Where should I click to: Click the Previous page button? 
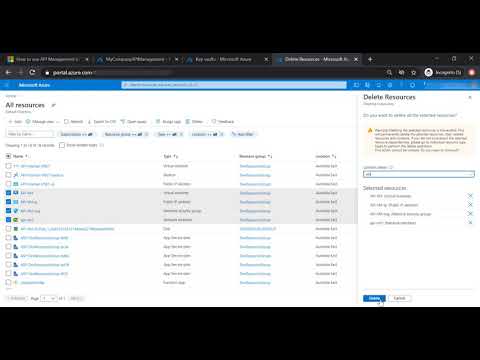(x=17, y=298)
